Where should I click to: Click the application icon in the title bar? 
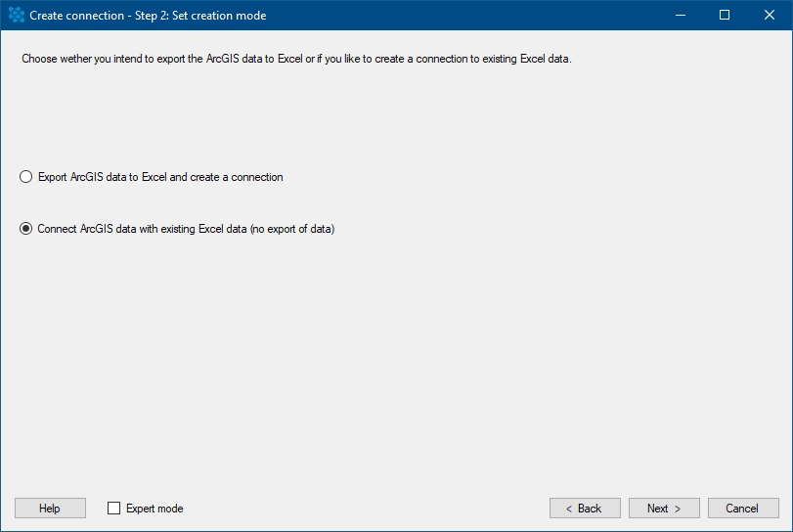point(17,16)
